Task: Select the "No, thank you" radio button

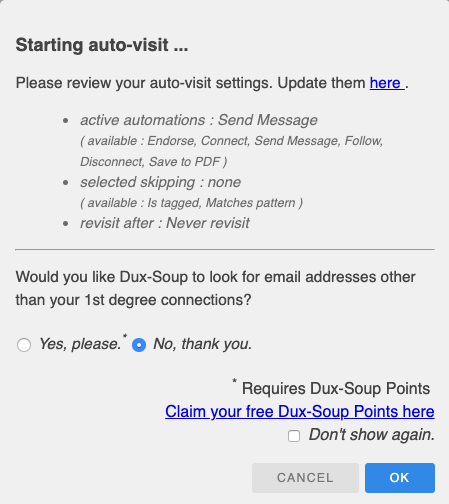Action: tap(139, 345)
